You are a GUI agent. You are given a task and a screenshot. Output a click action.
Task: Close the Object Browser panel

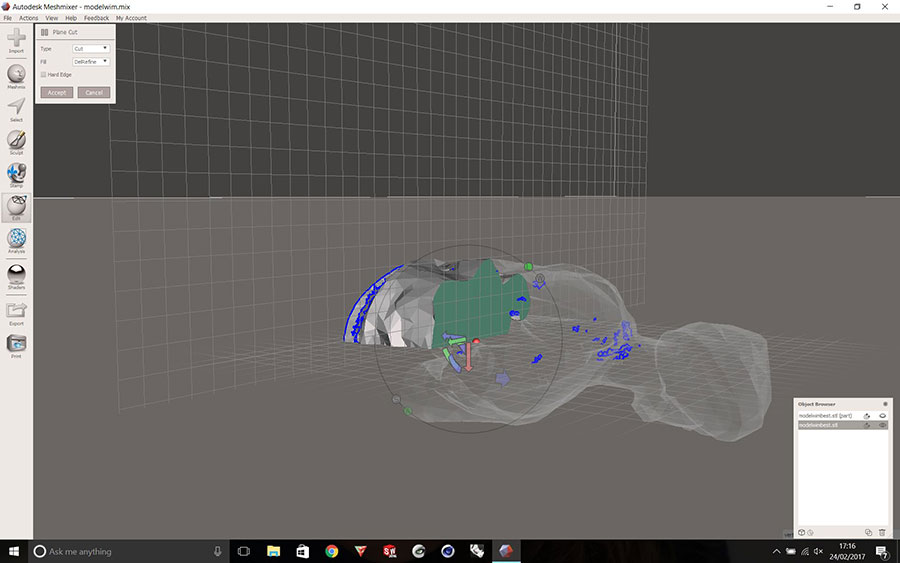pos(885,404)
